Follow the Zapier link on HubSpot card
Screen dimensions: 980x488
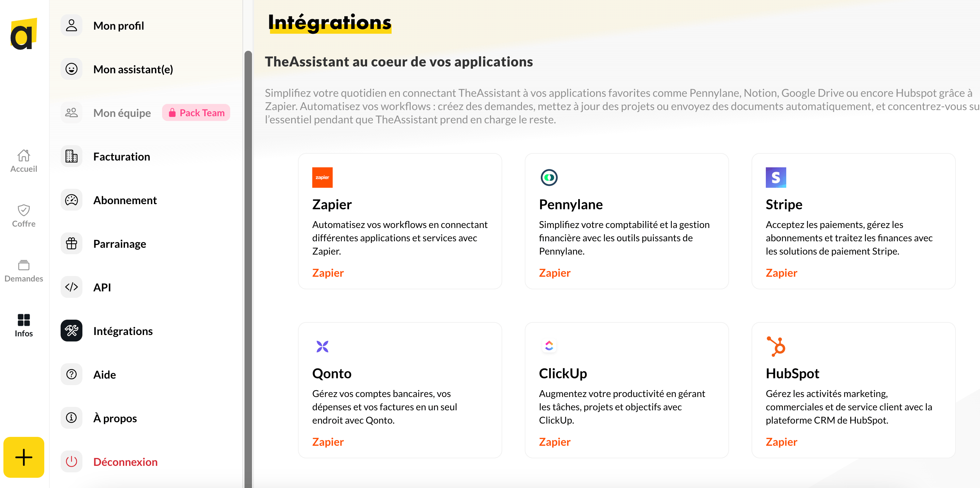click(781, 442)
